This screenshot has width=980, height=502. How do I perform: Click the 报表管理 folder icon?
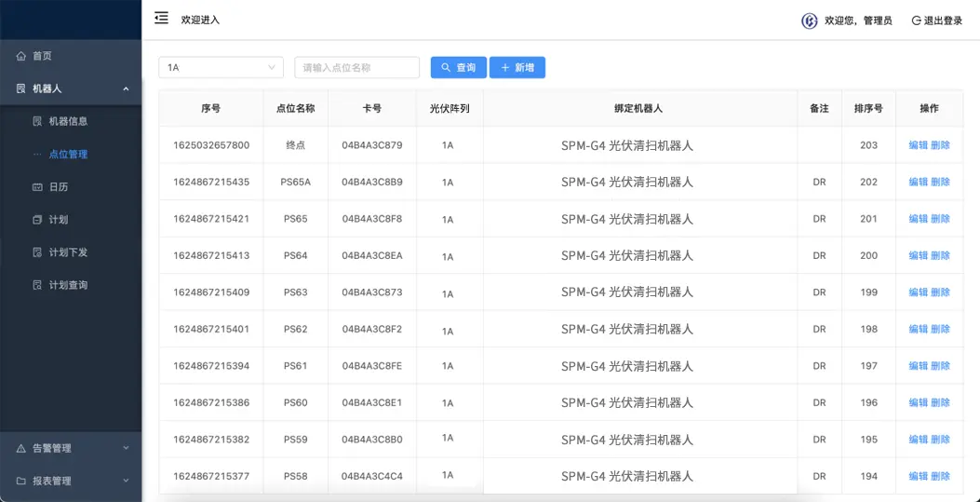[21, 481]
